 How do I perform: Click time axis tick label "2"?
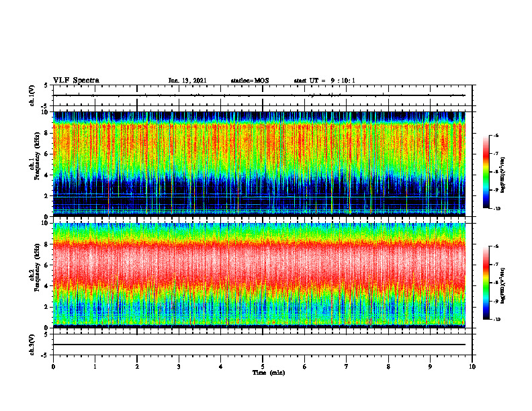pyautogui.click(x=137, y=367)
